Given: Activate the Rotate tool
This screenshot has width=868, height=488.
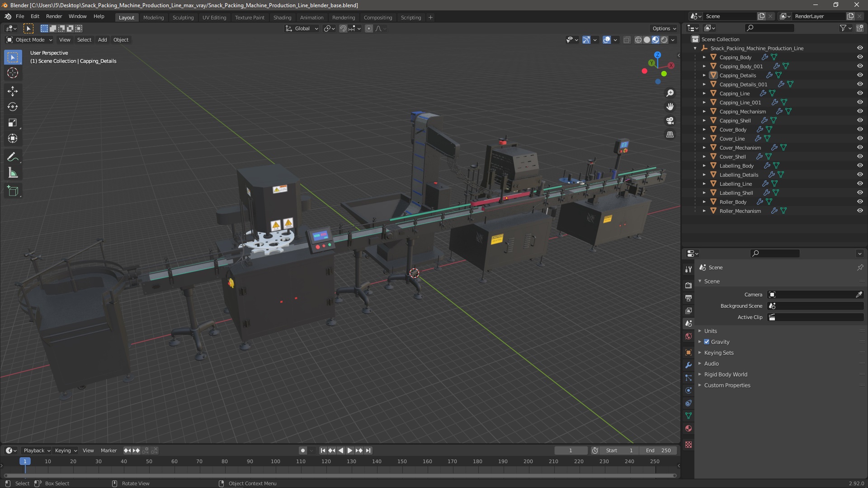Looking at the screenshot, I should (x=13, y=107).
